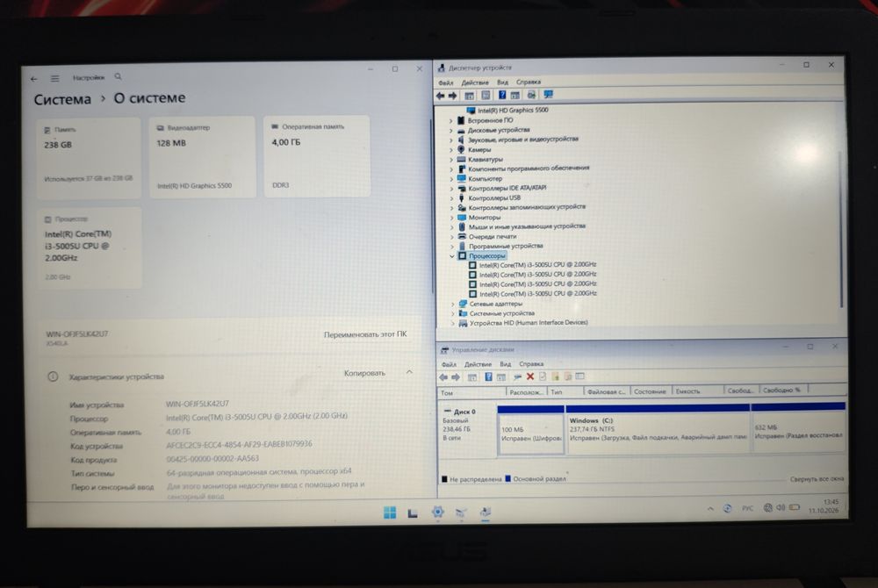Click scan for hardware changes monitor icon
Screen dimensions: 878x588
(548, 95)
